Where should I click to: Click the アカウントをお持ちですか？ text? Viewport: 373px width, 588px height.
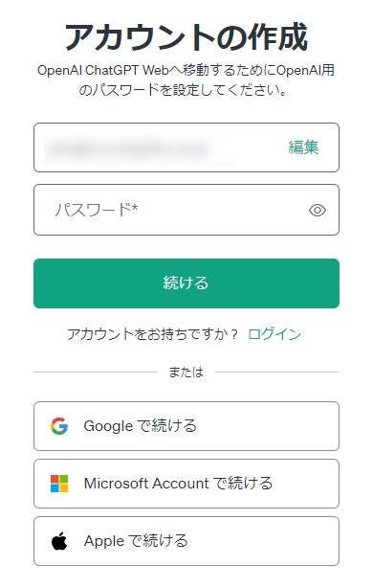click(153, 334)
